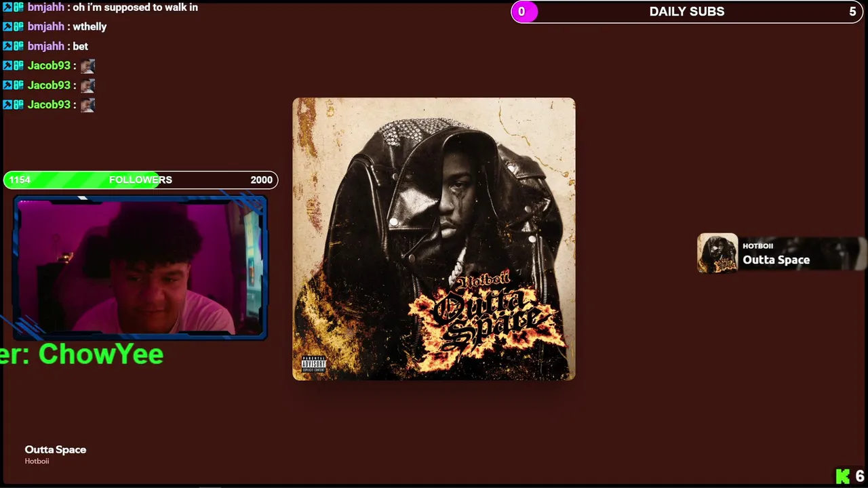Click the daily subs goal number '5'
868x488 pixels.
pyautogui.click(x=852, y=12)
